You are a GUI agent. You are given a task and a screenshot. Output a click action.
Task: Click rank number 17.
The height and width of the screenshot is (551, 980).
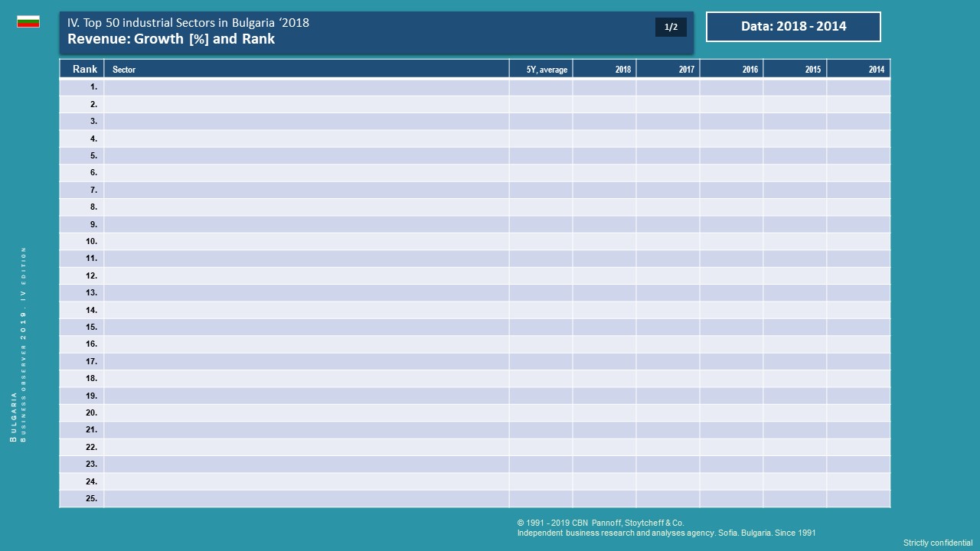pos(91,361)
